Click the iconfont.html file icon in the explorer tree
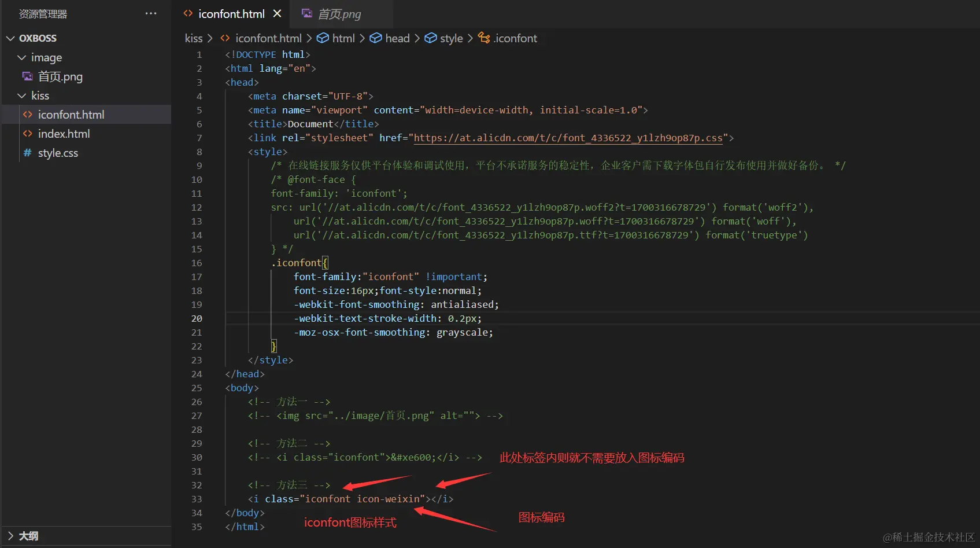 click(x=27, y=115)
